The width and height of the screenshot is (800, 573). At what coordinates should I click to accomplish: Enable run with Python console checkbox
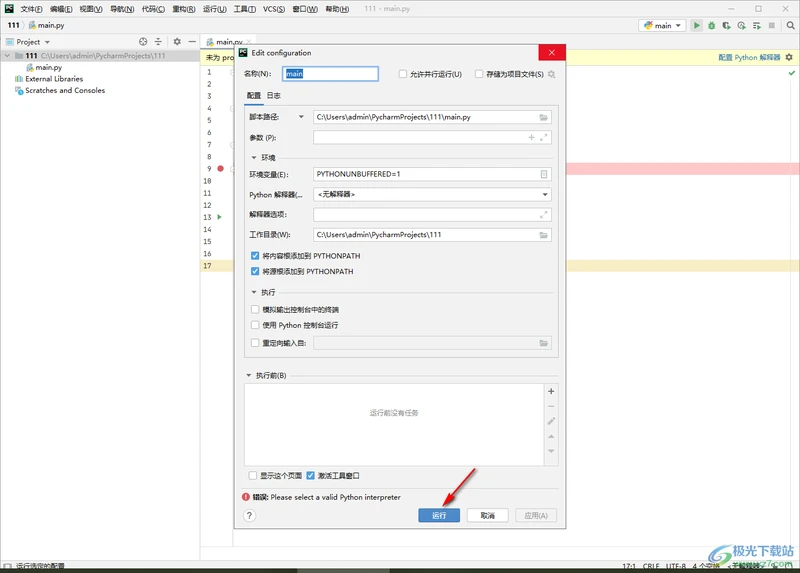click(x=255, y=325)
